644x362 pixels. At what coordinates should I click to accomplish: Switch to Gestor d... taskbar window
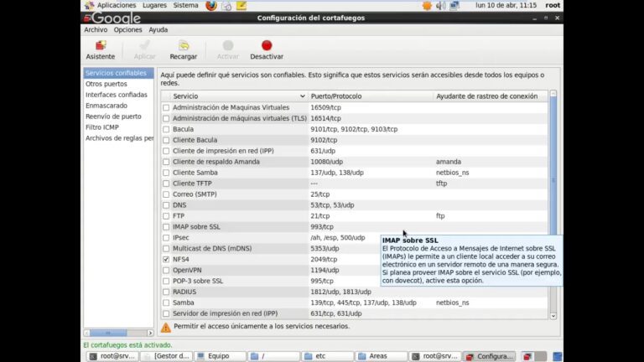[x=167, y=356]
